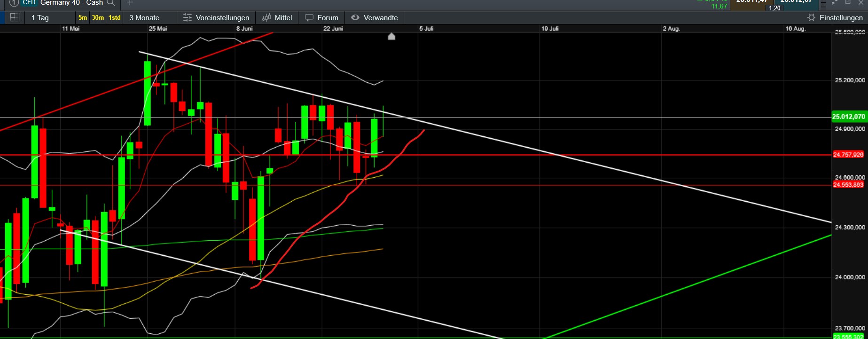Click the 25.200,000 price axis label

tap(850, 80)
